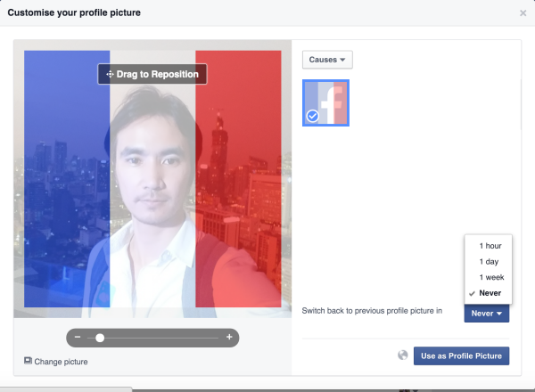Click the Drag to Reposition handle
Screen dimensions: 535x392
152,74
